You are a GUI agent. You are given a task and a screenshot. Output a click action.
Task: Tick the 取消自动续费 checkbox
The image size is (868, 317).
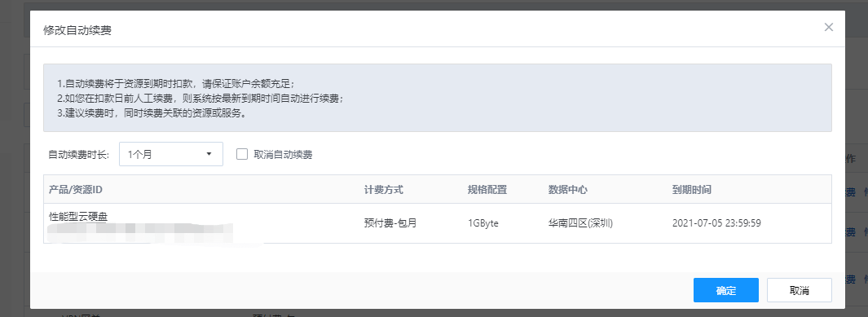tap(242, 154)
